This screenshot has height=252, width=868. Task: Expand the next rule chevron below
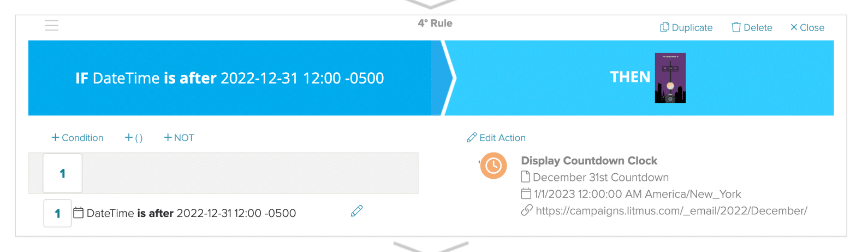[431, 247]
